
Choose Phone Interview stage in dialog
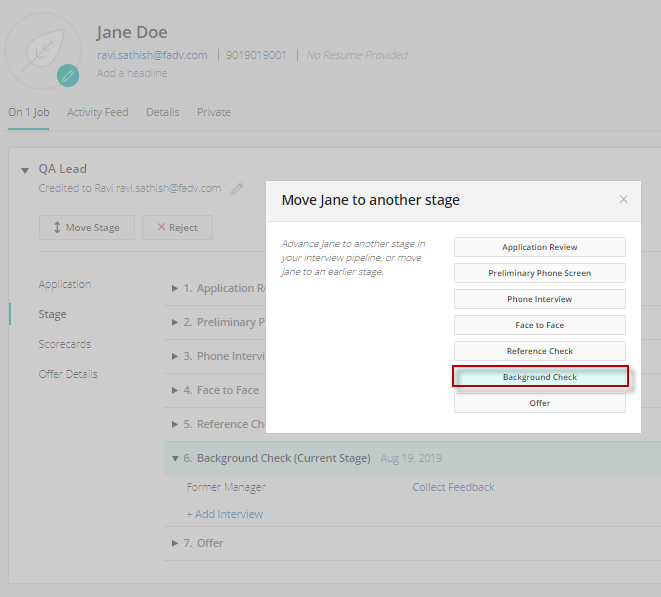click(540, 299)
